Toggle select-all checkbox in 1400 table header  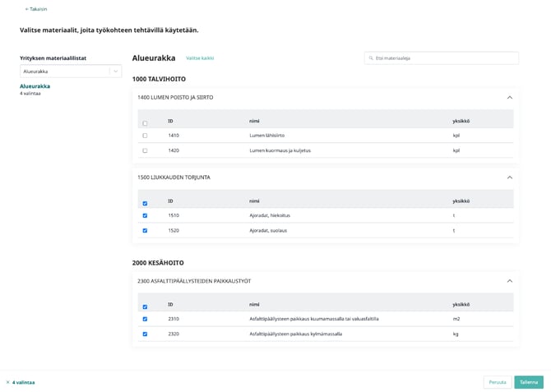pyautogui.click(x=145, y=123)
